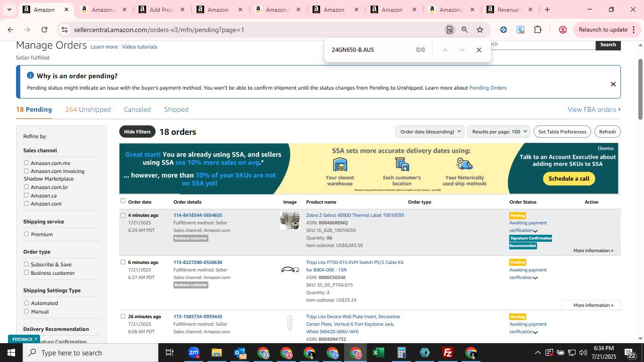Switch to the 264 Unshipped tab
The height and width of the screenshot is (362, 644).
[x=88, y=109]
